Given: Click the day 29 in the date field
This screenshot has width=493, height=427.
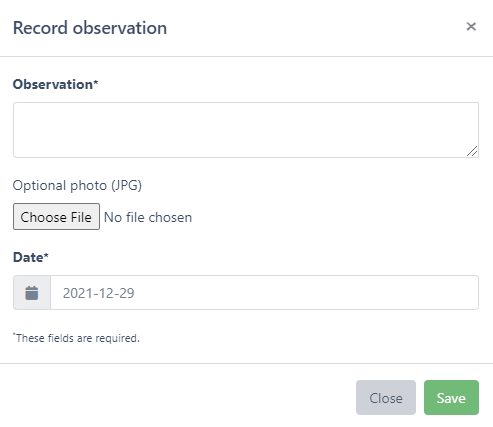Looking at the screenshot, I should point(127,293).
